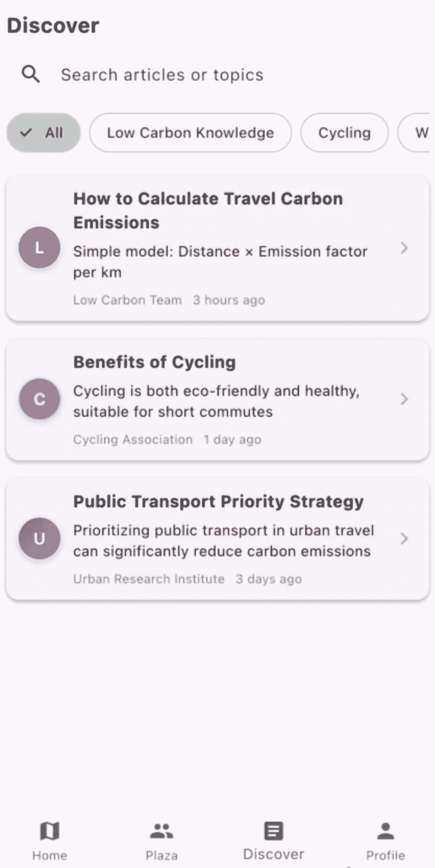435x868 pixels.
Task: Open the Benefits of Cycling article title
Action: 154,362
